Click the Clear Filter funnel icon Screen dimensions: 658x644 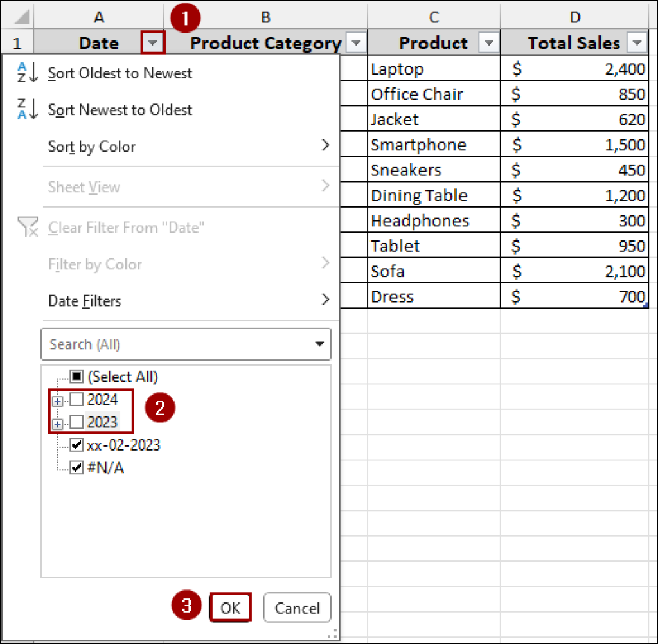(28, 226)
